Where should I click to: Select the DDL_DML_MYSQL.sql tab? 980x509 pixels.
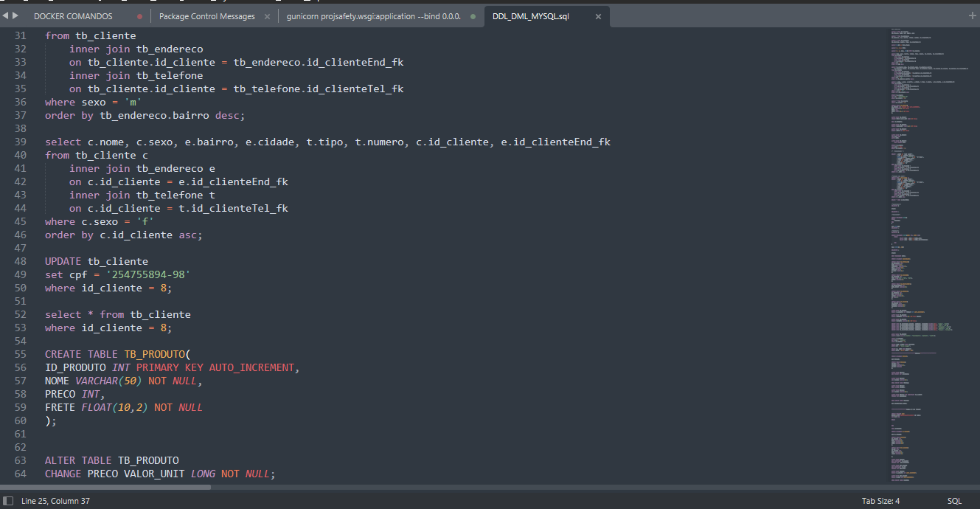click(531, 16)
